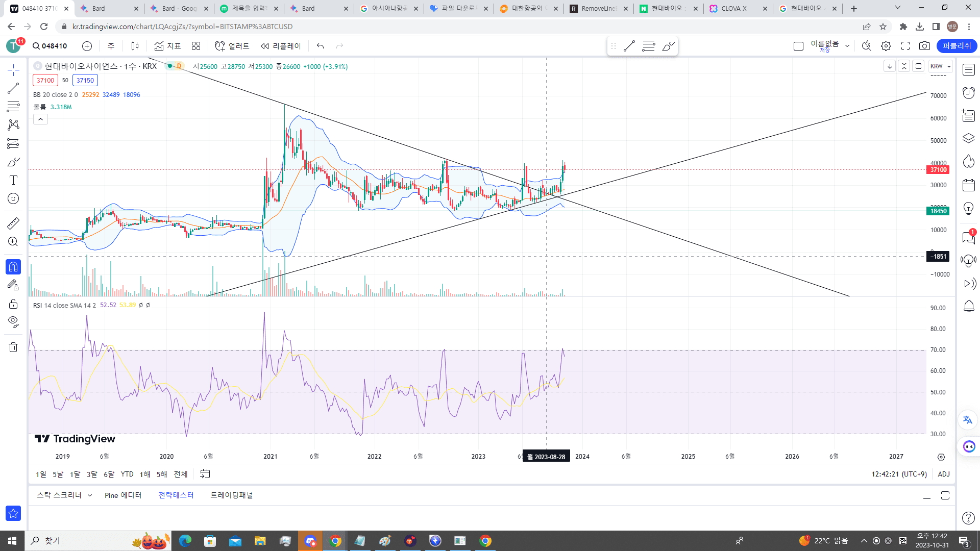Image resolution: width=980 pixels, height=551 pixels.
Task: Select the crosshair cursor tool
Action: click(x=13, y=70)
